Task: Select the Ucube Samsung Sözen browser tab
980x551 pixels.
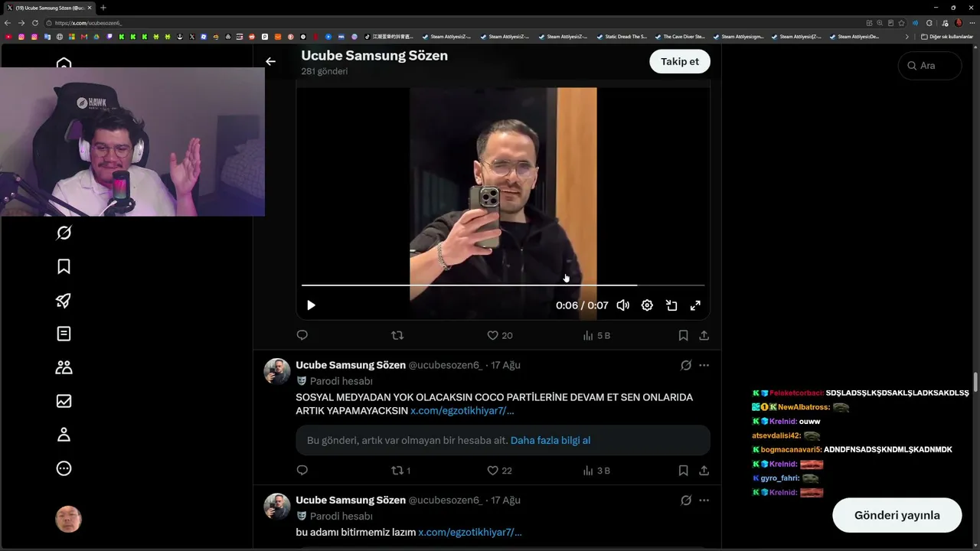Action: point(50,8)
